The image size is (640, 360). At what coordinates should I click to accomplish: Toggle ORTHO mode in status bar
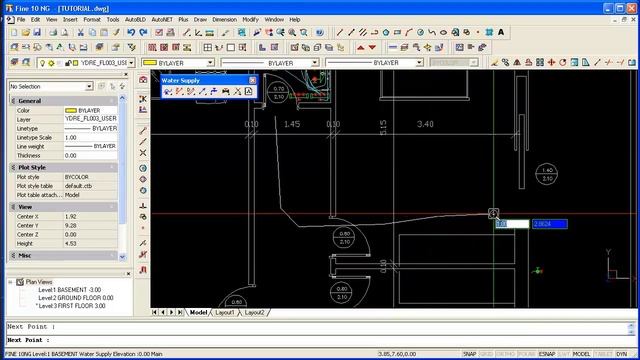coord(504,354)
